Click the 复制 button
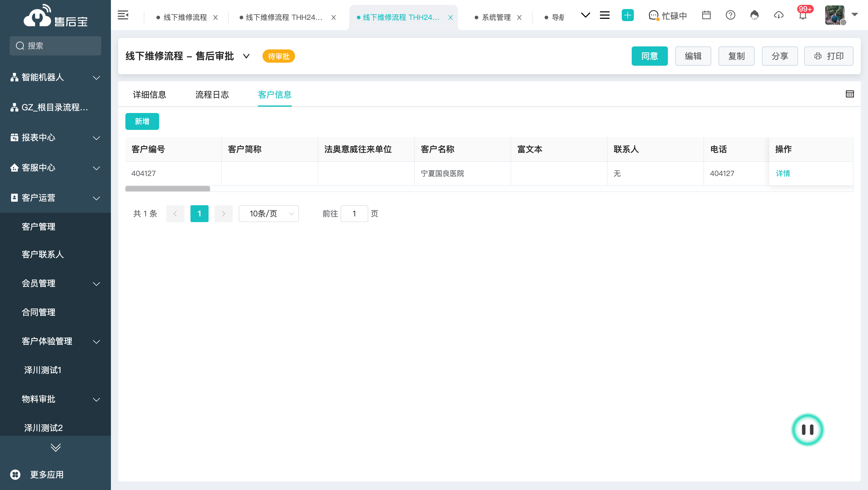The height and width of the screenshot is (490, 868). 736,56
